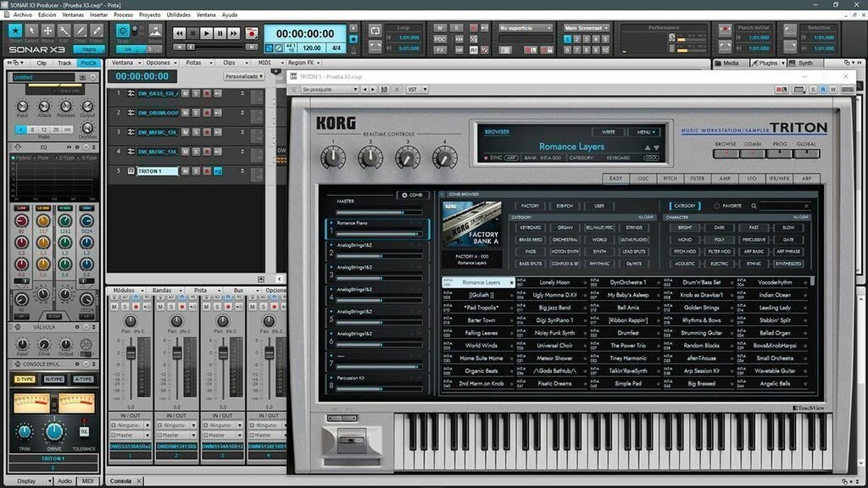This screenshot has height=488, width=868.
Task: Open the IFX/MFX tab in Triton
Action: pos(779,179)
